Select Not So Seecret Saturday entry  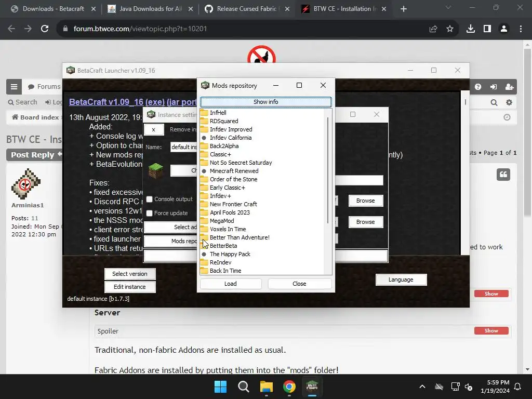point(241,163)
